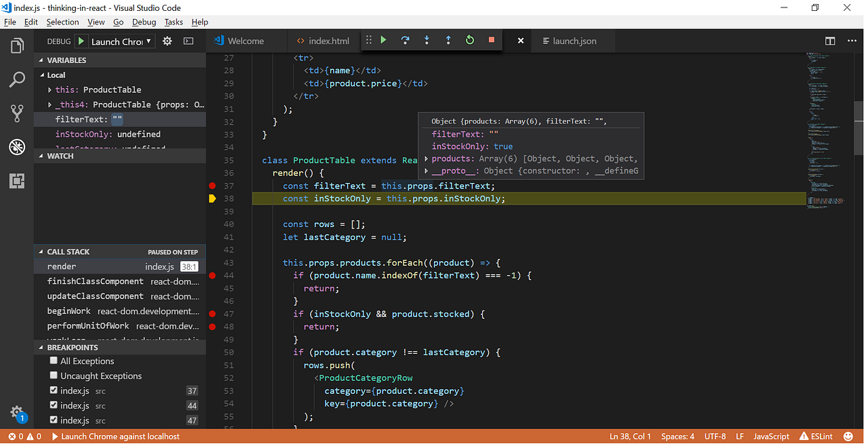Disable the index.js line 37 breakpoint

(x=54, y=390)
